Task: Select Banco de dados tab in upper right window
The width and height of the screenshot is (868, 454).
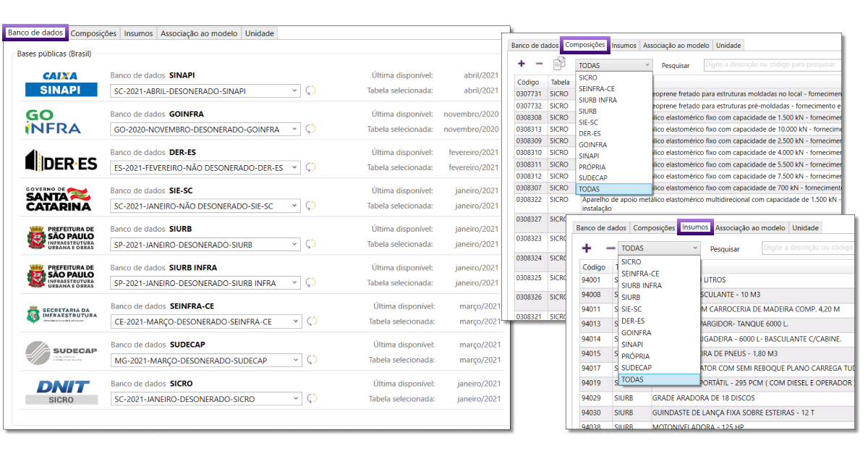Action: tap(535, 46)
